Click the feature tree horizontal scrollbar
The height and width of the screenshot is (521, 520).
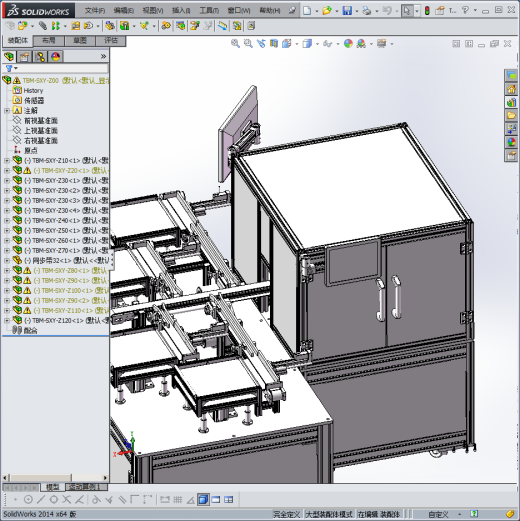coord(55,478)
